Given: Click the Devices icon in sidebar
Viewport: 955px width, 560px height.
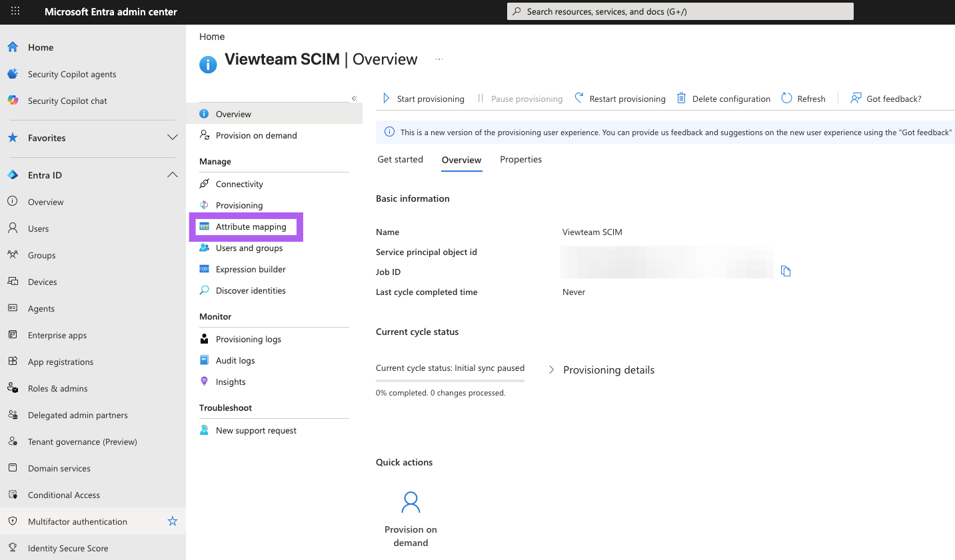Looking at the screenshot, I should (x=13, y=282).
